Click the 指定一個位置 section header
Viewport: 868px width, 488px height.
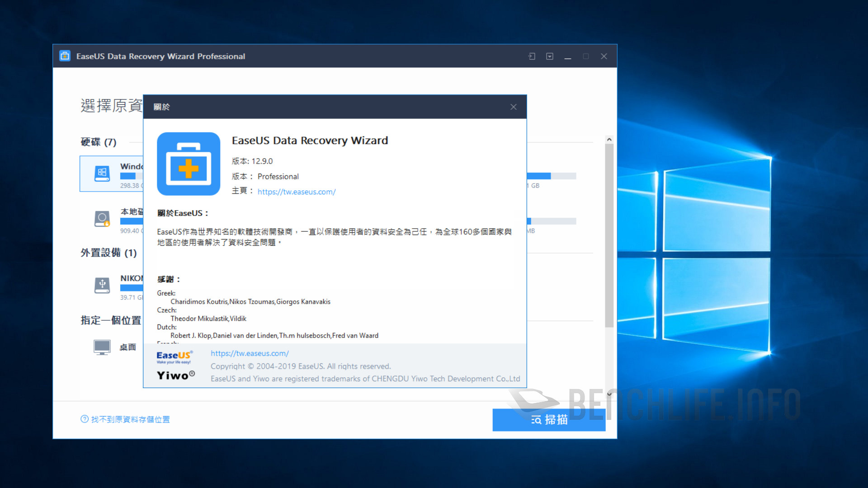[111, 320]
